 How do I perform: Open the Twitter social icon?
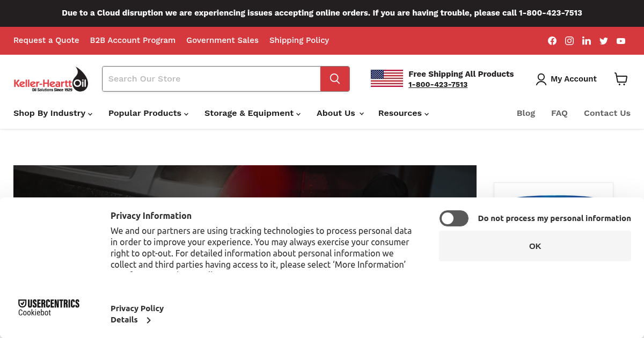pyautogui.click(x=604, y=41)
